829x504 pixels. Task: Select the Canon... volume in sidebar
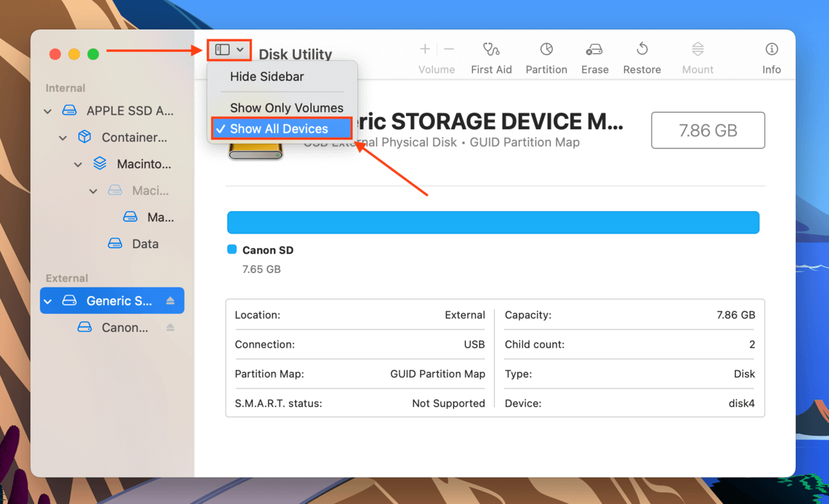pos(112,328)
